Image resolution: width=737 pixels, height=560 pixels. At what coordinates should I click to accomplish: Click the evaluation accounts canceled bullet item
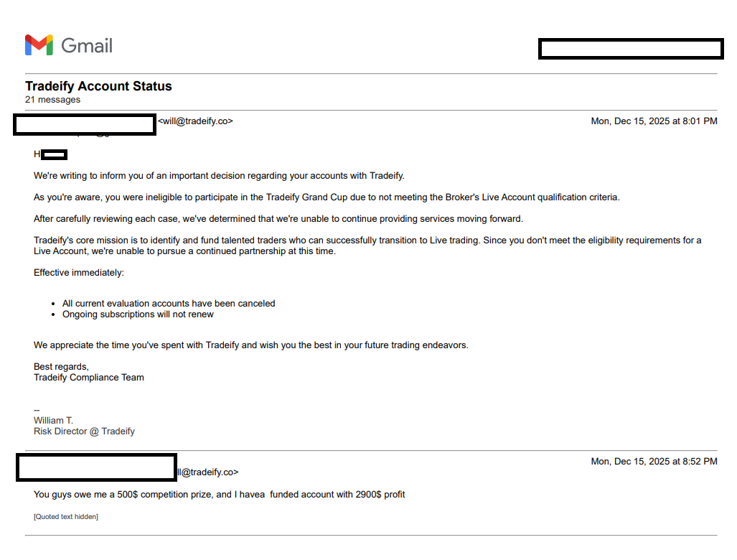click(x=169, y=304)
